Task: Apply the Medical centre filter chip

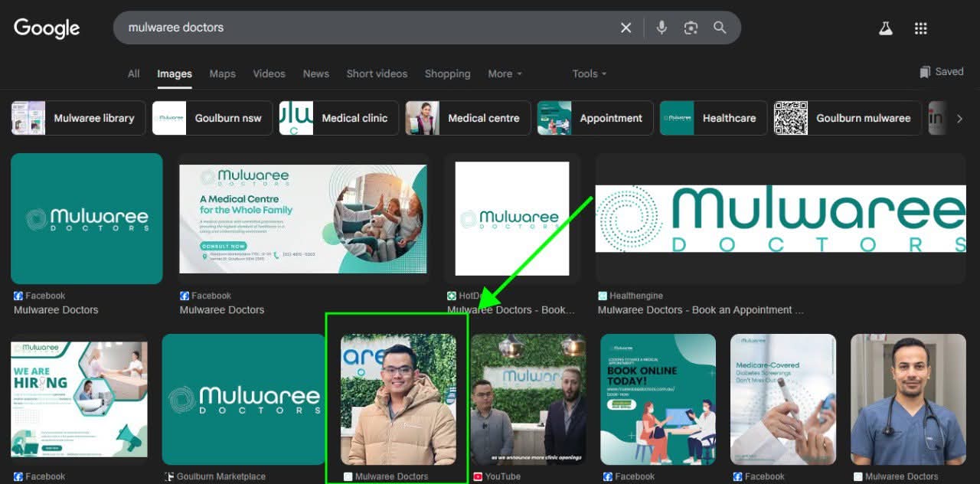Action: point(468,118)
